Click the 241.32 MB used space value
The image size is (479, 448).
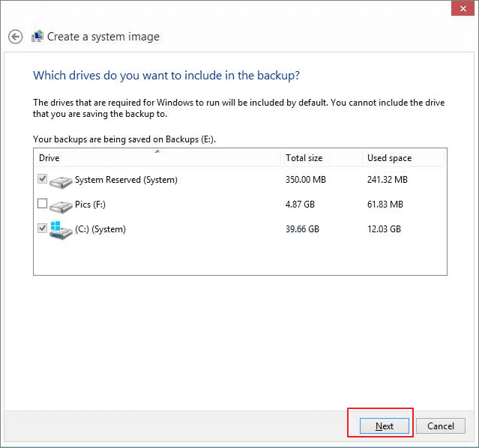(388, 180)
